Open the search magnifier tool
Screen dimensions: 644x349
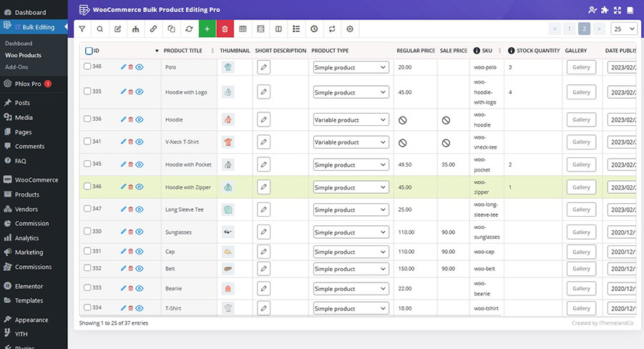point(99,29)
